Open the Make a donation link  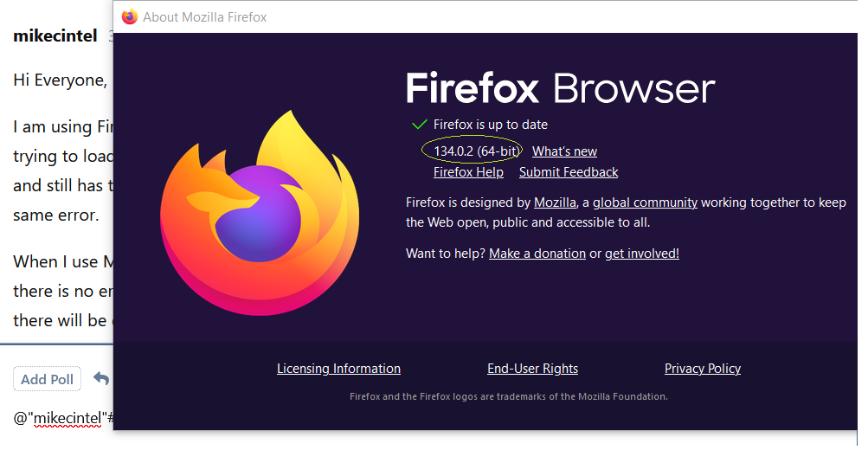point(537,254)
